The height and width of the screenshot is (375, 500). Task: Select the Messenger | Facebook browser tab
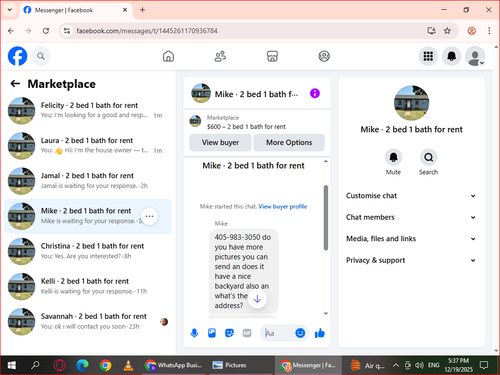pos(75,10)
